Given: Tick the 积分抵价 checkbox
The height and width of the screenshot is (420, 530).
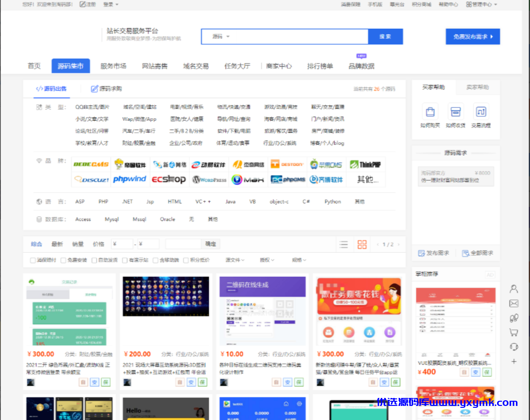Looking at the screenshot, I should [x=186, y=260].
